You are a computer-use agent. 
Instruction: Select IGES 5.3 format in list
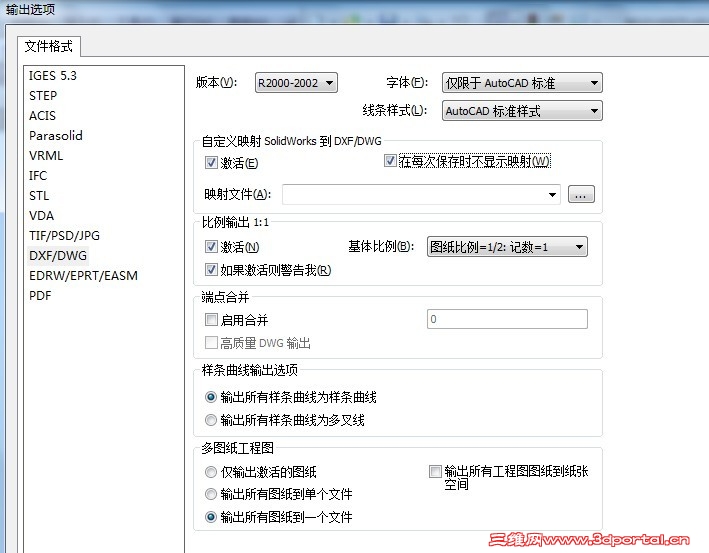53,76
